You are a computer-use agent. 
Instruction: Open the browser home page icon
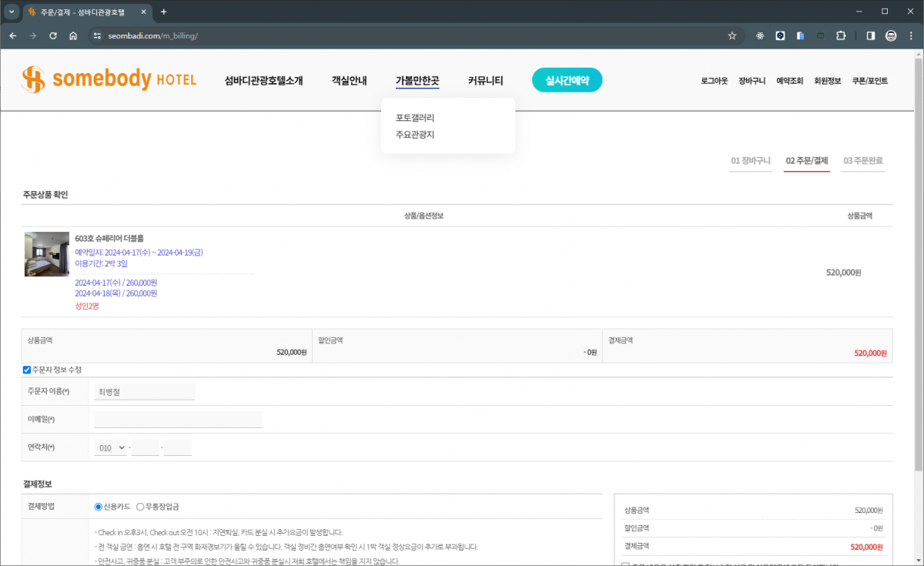tap(73, 35)
